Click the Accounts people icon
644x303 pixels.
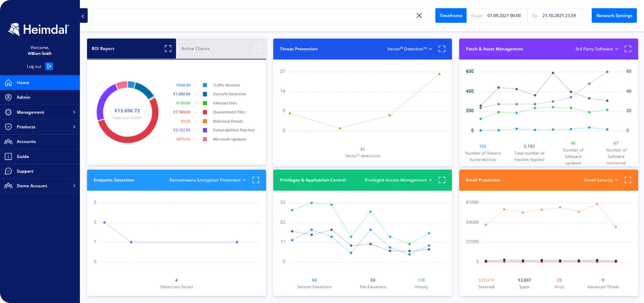point(8,142)
